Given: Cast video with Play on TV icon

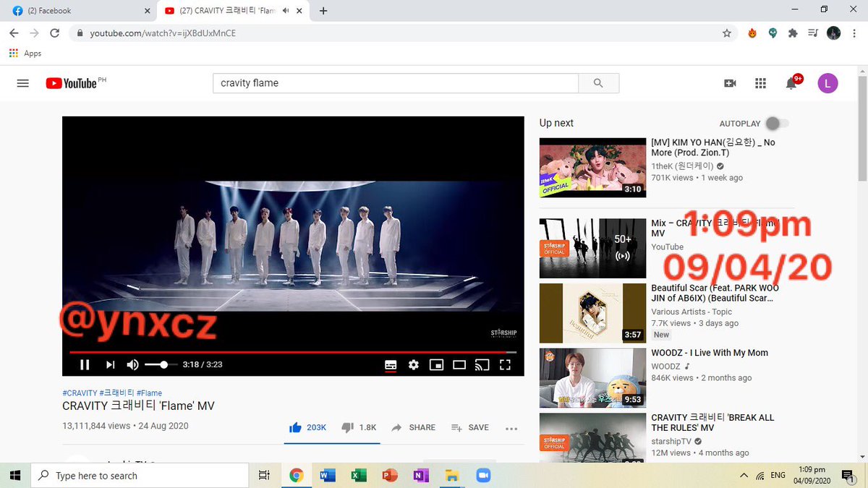Looking at the screenshot, I should (482, 365).
